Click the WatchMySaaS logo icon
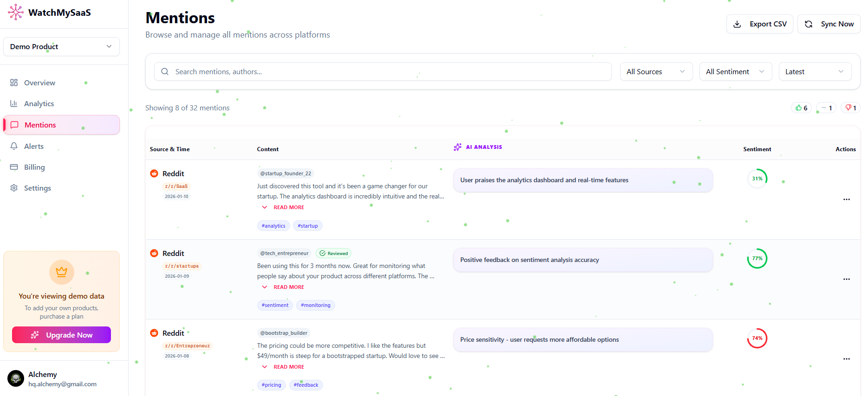Screen dimensions: 868x396 (15, 12)
